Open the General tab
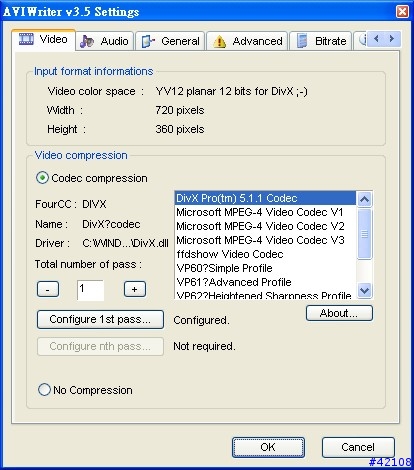Image resolution: width=414 pixels, height=470 pixels. point(170,41)
